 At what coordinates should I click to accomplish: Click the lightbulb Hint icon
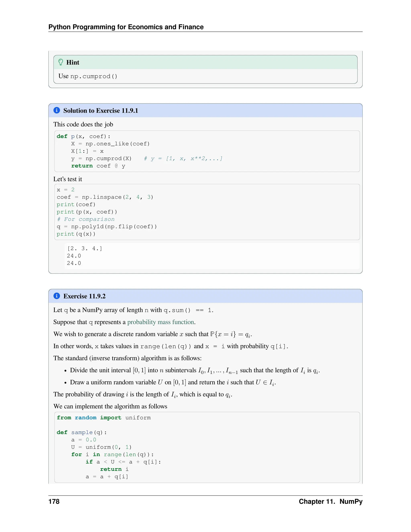pyautogui.click(x=61, y=62)
